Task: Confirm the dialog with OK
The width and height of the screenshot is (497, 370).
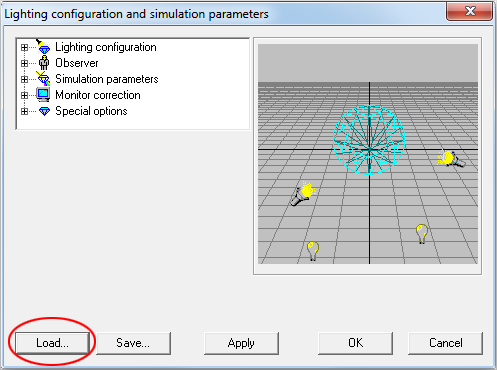Action: 355,343
